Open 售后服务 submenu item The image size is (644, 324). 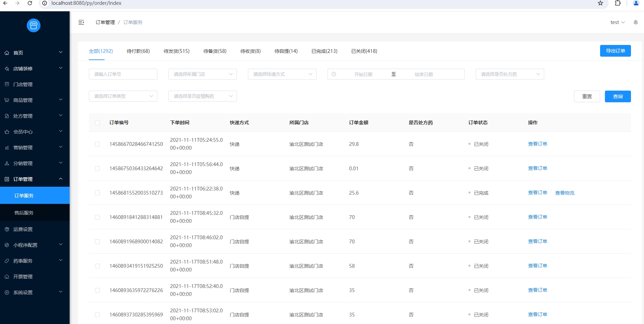click(35, 213)
